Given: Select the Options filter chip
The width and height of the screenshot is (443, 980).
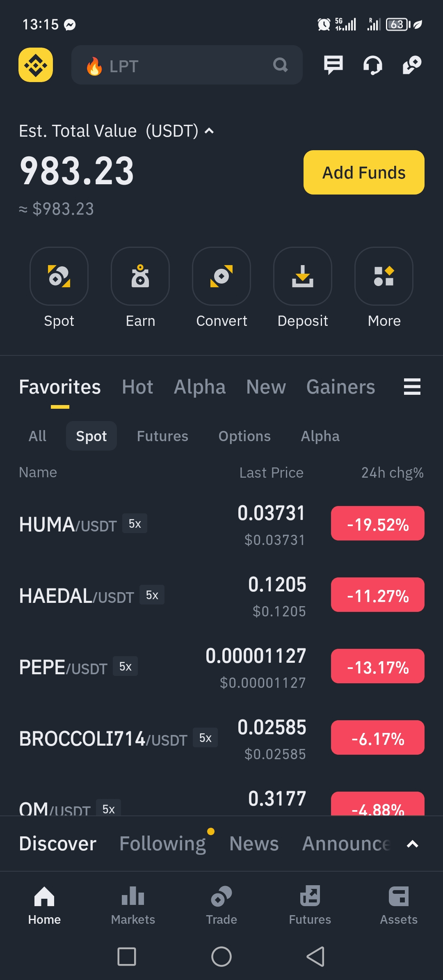Looking at the screenshot, I should coord(244,436).
